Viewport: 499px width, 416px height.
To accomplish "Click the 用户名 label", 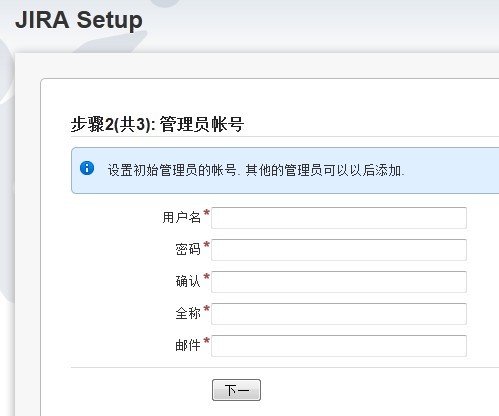I will tap(182, 218).
